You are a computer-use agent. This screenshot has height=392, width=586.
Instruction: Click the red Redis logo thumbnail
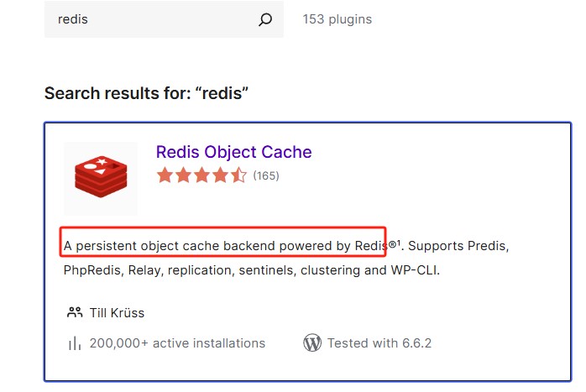coord(101,178)
